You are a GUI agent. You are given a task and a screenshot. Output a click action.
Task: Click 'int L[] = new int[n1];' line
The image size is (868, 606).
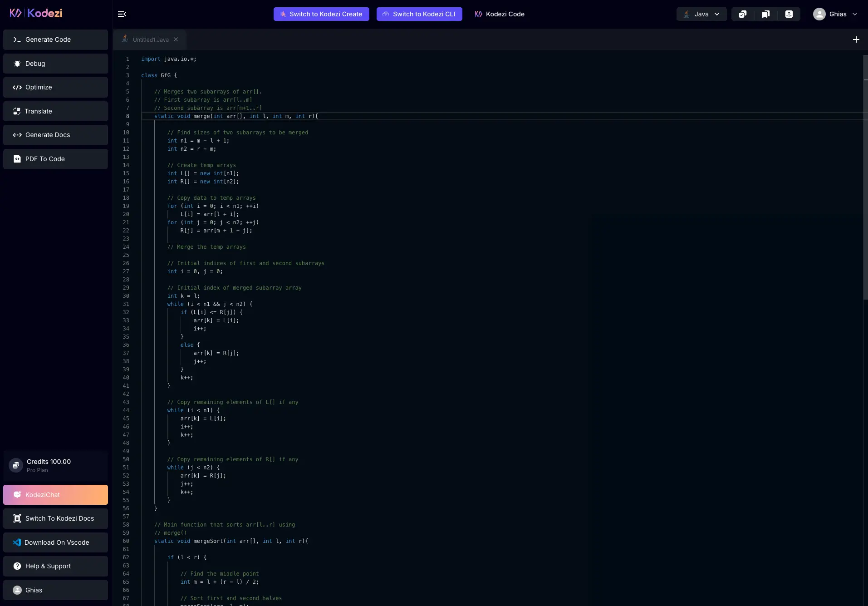(203, 173)
